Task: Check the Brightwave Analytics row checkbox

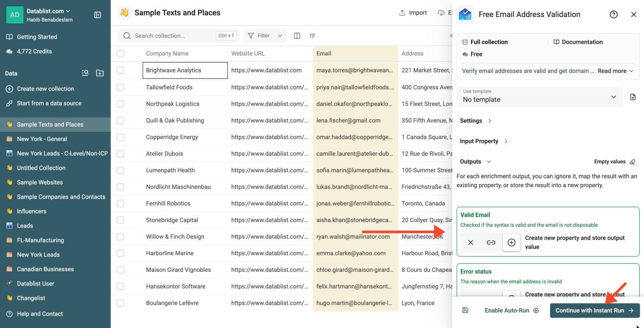Action: tap(121, 70)
